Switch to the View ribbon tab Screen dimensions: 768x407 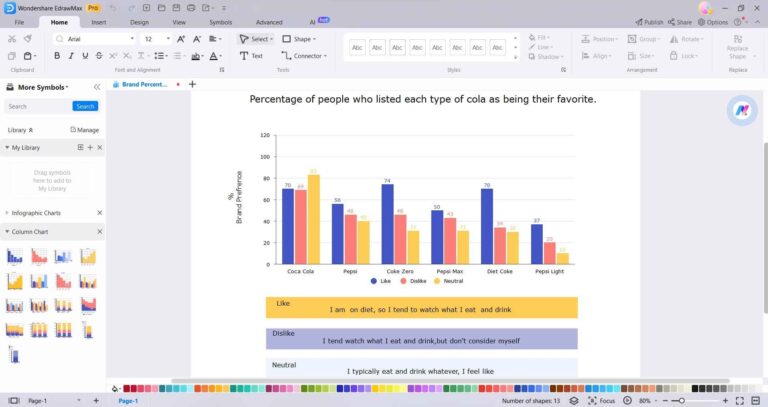point(179,22)
